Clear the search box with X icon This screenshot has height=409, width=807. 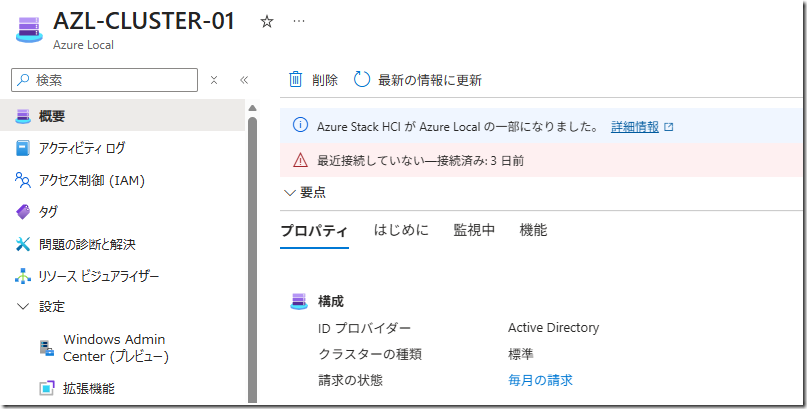point(214,80)
